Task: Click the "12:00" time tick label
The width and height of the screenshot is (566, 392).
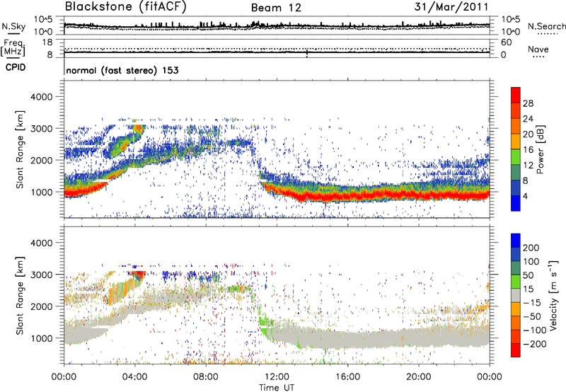Action: (x=277, y=377)
